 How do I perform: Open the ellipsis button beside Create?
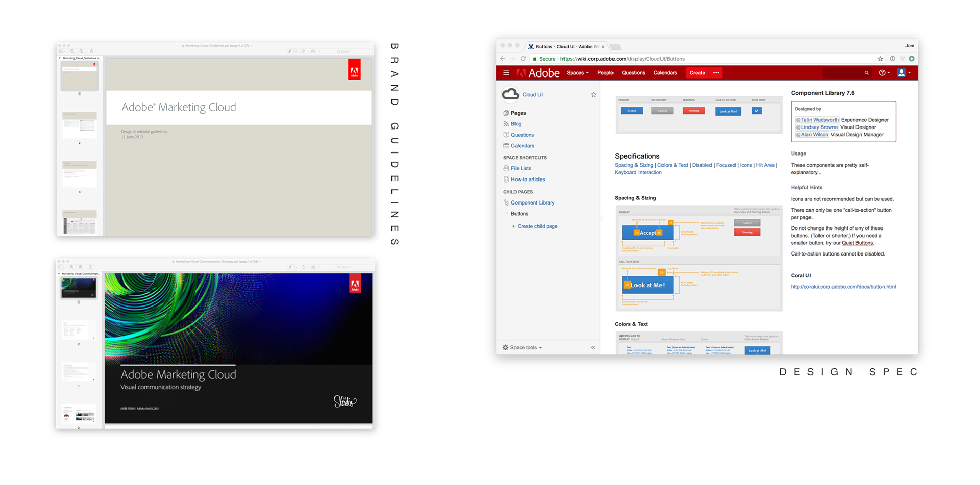click(716, 73)
